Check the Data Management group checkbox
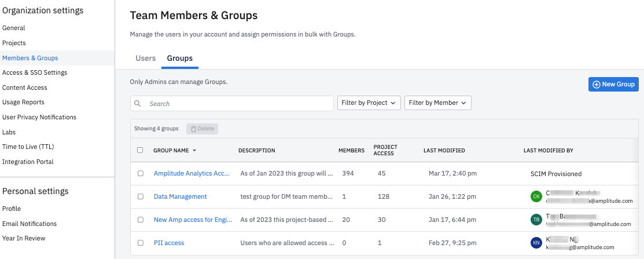The width and height of the screenshot is (644, 259). coord(141,196)
